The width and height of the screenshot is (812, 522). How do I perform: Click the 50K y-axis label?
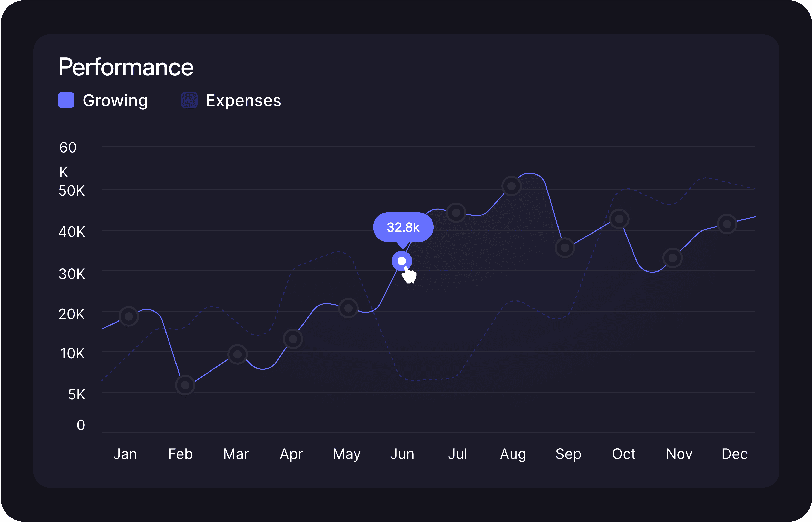[x=72, y=191]
